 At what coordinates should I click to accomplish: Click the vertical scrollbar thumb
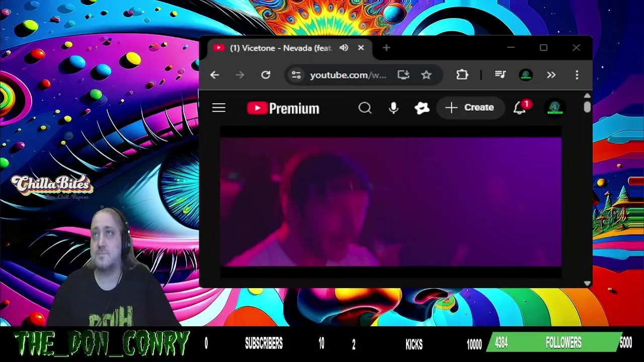pyautogui.click(x=587, y=107)
